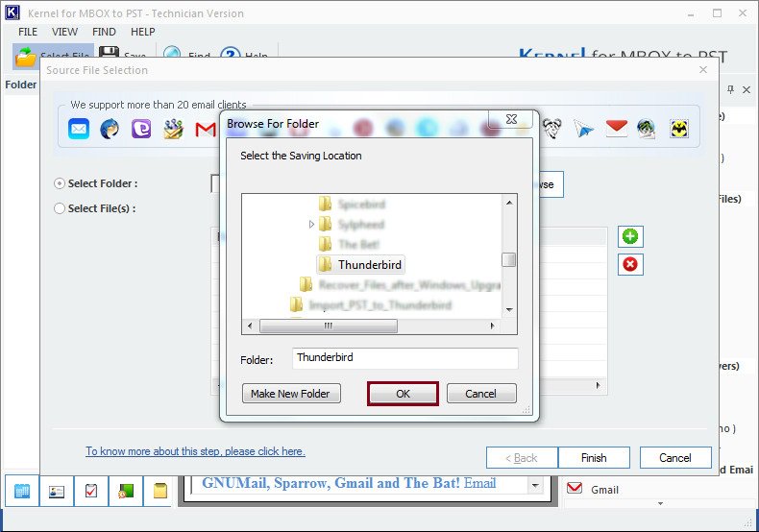Click the pin icon on the right panel
The height and width of the screenshot is (532, 759).
click(x=730, y=89)
